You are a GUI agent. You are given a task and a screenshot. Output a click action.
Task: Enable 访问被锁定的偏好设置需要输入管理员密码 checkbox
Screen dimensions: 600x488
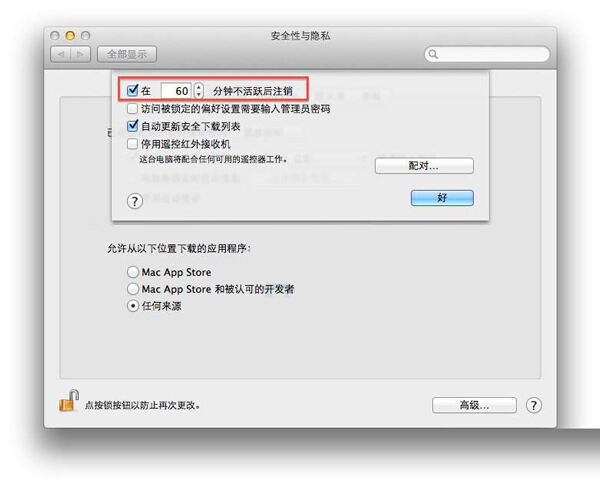click(132, 109)
